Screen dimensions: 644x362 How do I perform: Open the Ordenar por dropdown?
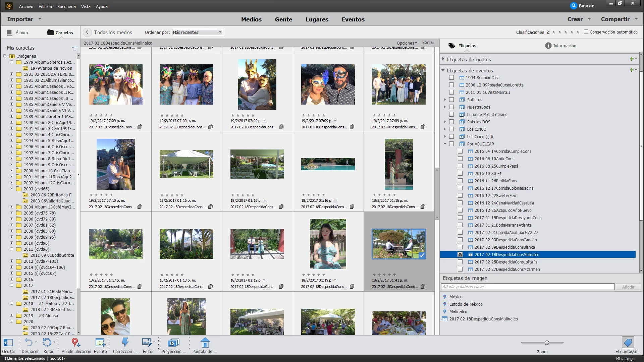[197, 32]
